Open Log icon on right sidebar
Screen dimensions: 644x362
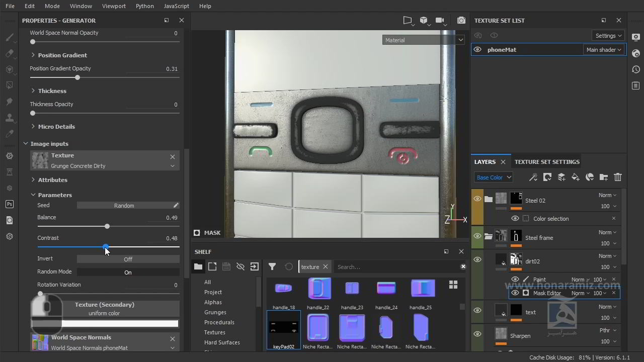click(636, 85)
